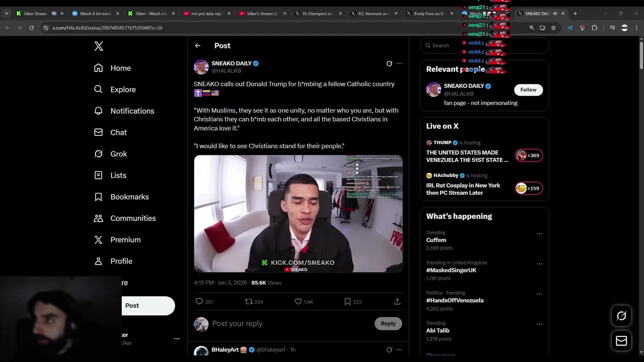Open SNEAKO DAILY in Relevant people

tap(464, 86)
